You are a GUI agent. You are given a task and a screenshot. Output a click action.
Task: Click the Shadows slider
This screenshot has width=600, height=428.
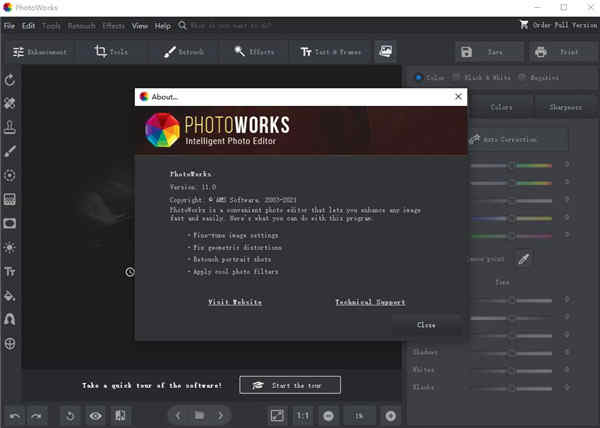(x=512, y=353)
